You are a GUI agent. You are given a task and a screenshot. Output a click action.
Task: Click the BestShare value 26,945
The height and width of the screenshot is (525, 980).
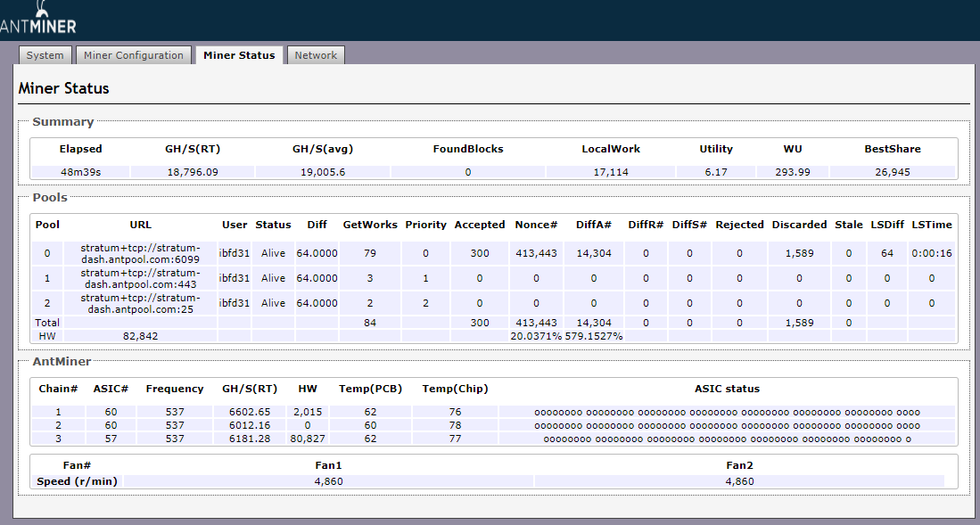click(892, 172)
